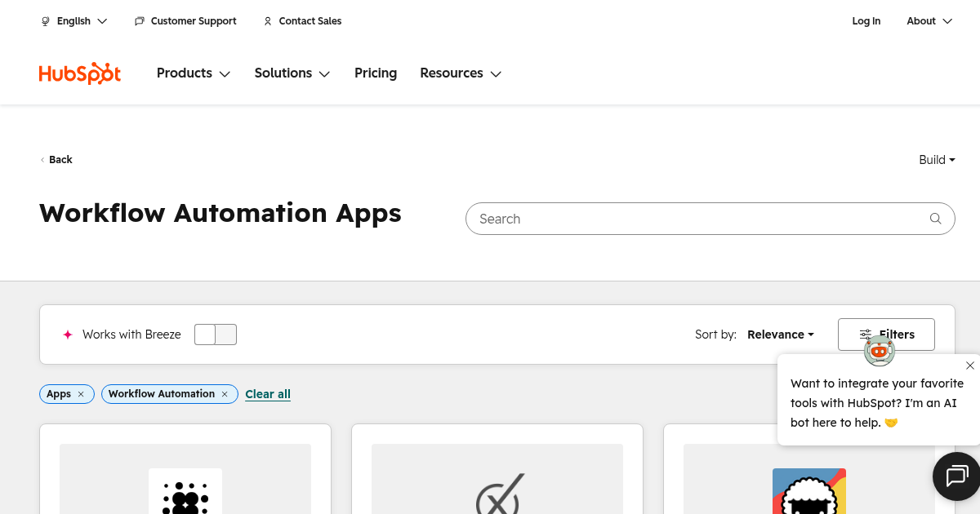Click the Customer Support chat icon
The height and width of the screenshot is (514, 980).
[x=140, y=21]
